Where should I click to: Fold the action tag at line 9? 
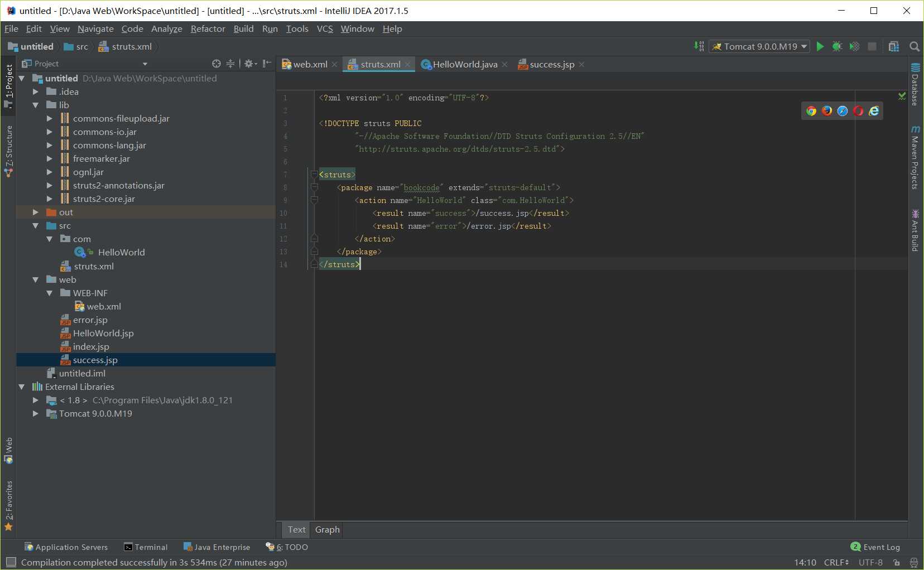314,200
